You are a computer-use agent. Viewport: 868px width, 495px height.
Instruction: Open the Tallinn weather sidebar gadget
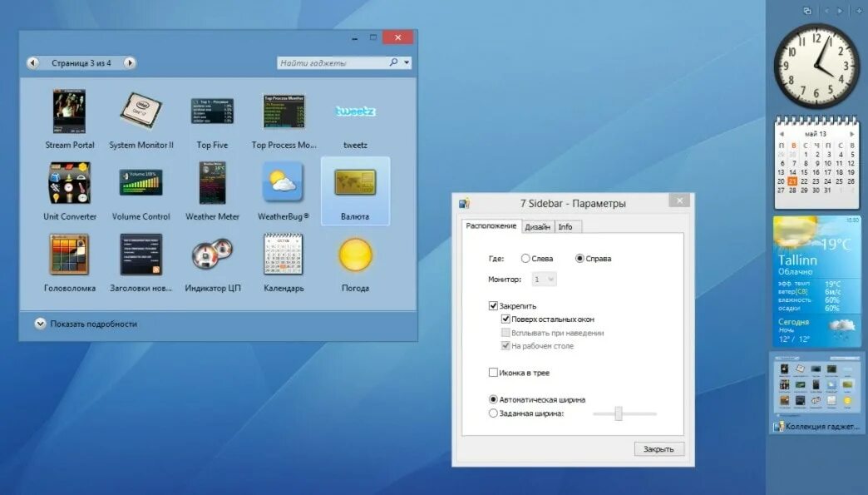pos(816,281)
